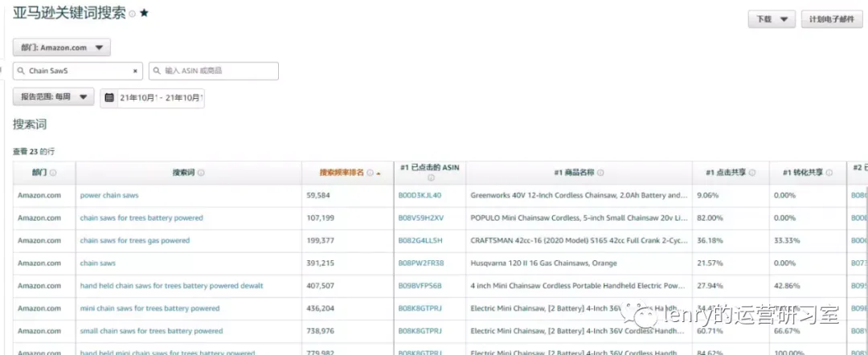Open the 下载 dropdown button
Viewport: 868px width, 355px height.
(x=772, y=18)
